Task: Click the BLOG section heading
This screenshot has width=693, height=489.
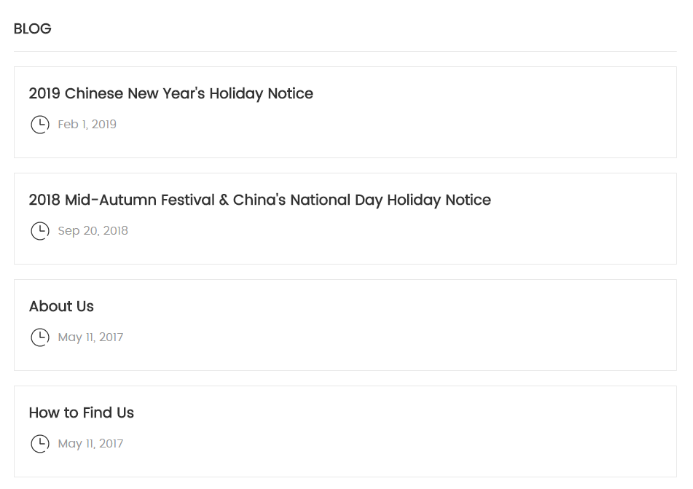Action: point(32,29)
